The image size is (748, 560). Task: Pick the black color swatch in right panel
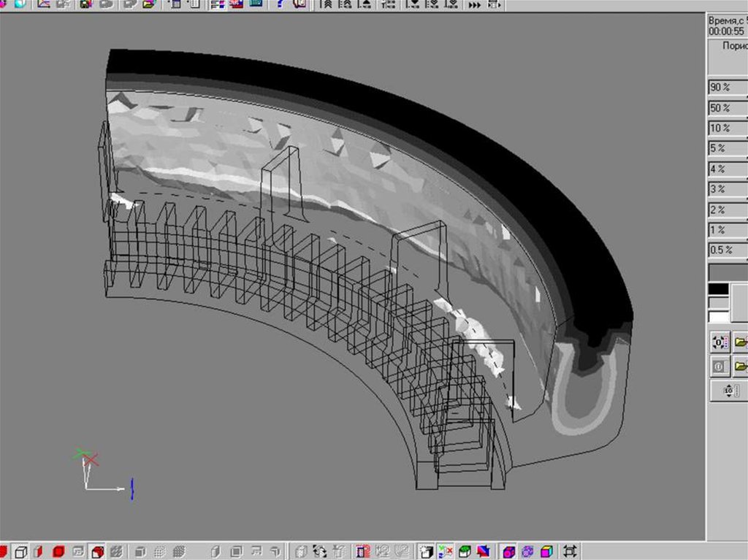(x=719, y=289)
